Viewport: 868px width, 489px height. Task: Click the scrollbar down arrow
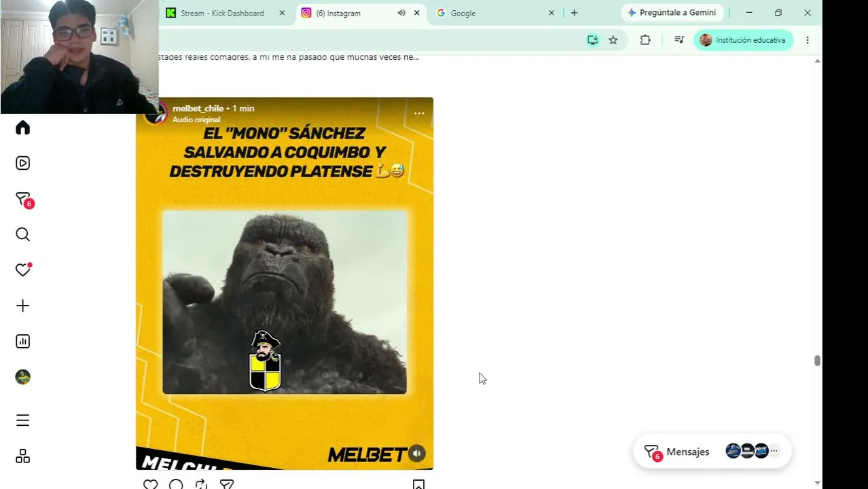(817, 483)
